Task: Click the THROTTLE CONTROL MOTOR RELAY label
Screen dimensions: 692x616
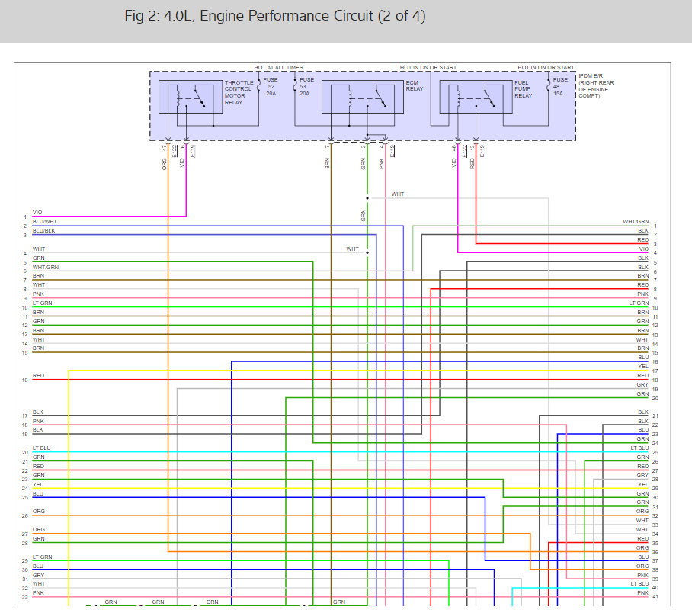Action: [x=239, y=92]
